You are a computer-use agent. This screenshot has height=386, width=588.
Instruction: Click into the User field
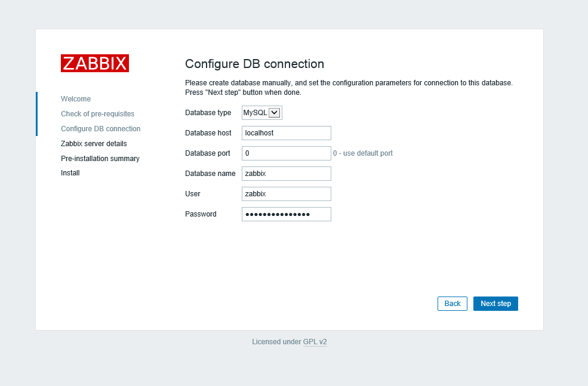coord(287,194)
